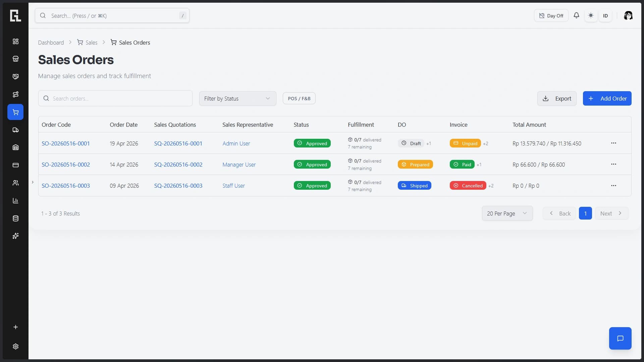Toggle the light/dark theme sun icon
The image size is (644, 362).
point(591,15)
